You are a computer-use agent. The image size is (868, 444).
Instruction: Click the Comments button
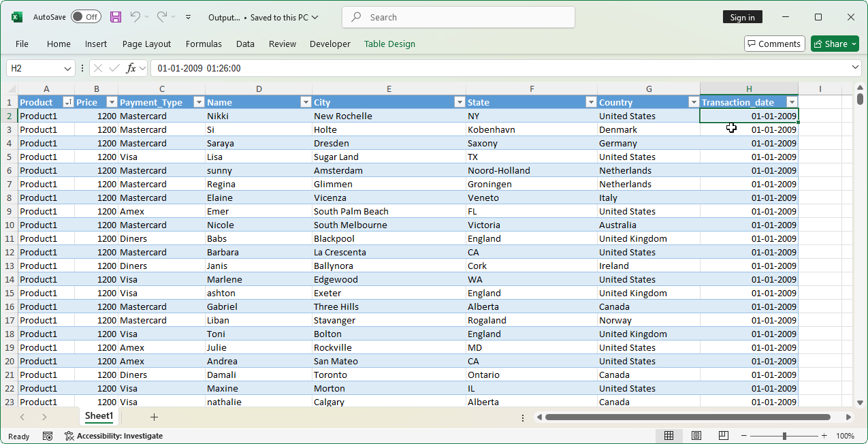coord(775,44)
